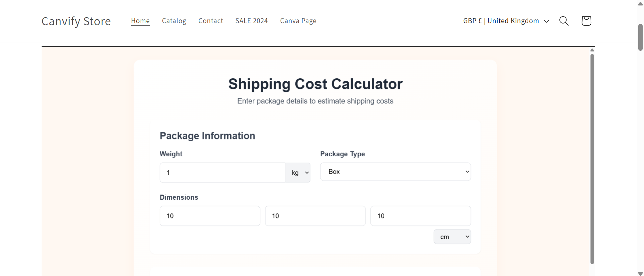Click the calculator panel's scrollbar thumb

click(x=592, y=158)
